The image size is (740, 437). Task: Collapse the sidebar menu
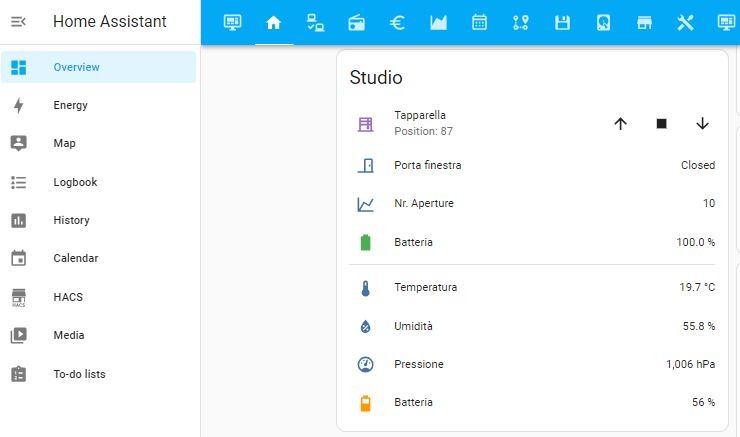18,21
